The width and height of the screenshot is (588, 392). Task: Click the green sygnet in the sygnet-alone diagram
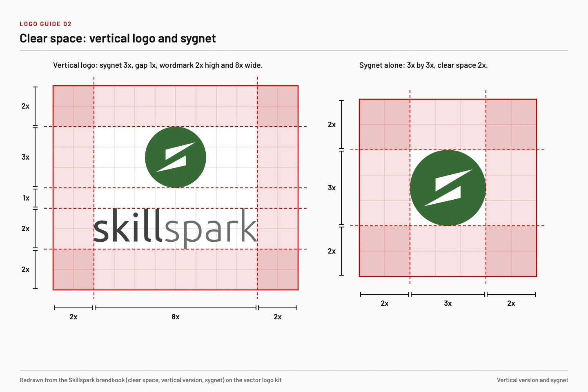click(x=448, y=188)
